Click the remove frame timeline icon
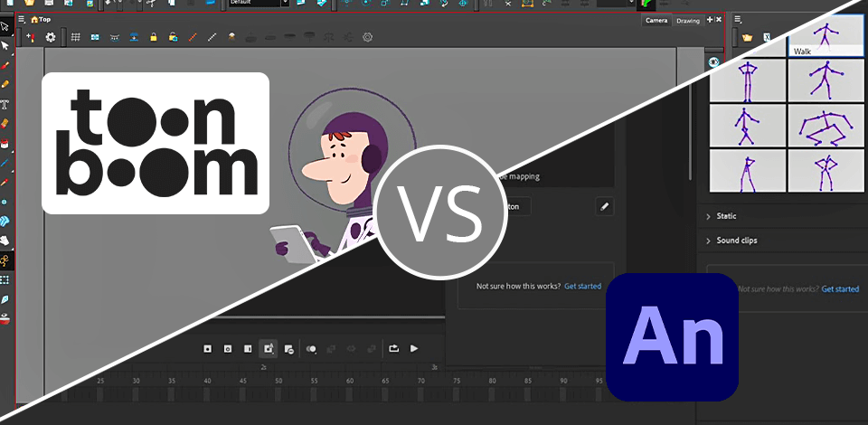 [288, 349]
